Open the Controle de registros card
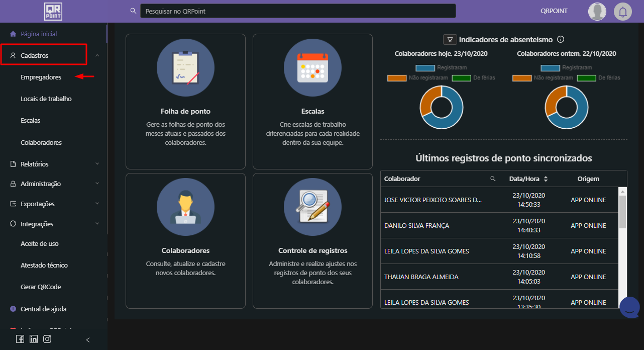The height and width of the screenshot is (350, 644). coord(312,241)
